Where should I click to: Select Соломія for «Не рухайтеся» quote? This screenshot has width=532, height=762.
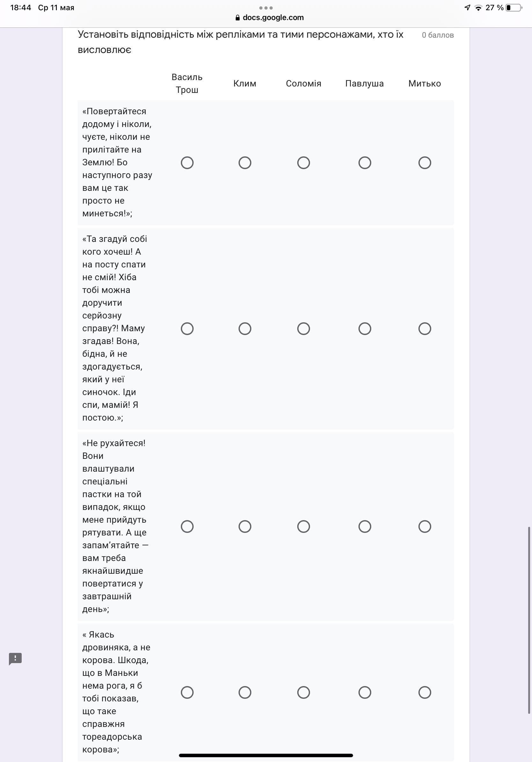coord(304,527)
